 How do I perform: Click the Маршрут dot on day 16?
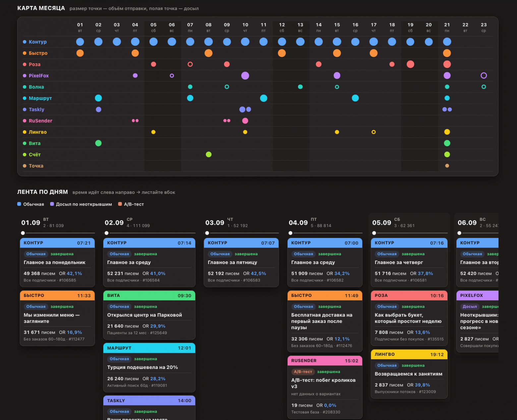pyautogui.click(x=355, y=98)
